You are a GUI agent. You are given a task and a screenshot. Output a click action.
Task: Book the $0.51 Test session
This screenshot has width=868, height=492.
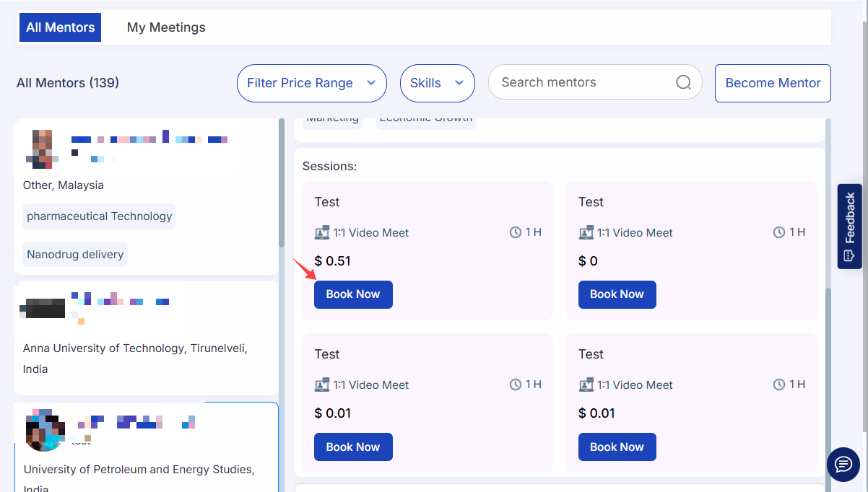353,294
